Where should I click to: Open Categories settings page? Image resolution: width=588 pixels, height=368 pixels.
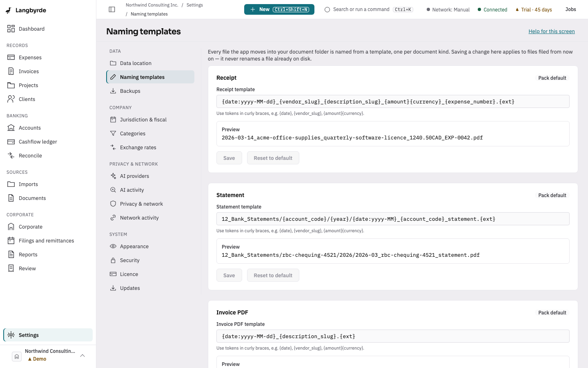tap(150, 134)
